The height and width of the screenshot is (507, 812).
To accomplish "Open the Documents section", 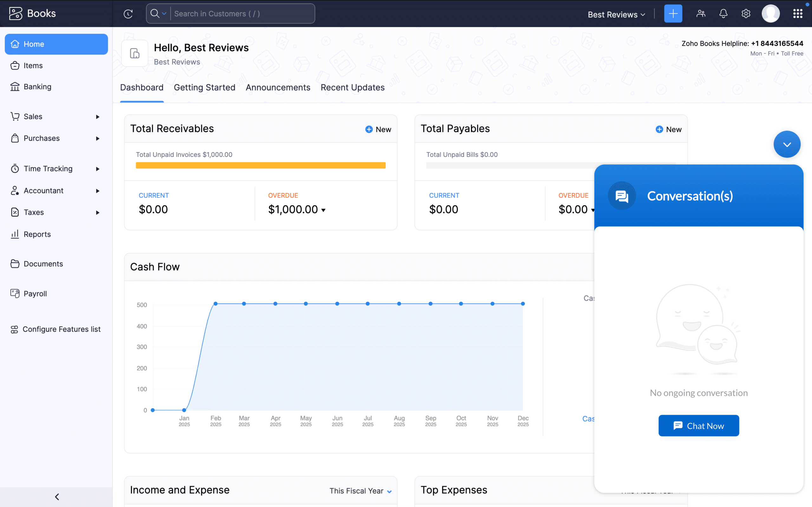I will (x=43, y=264).
